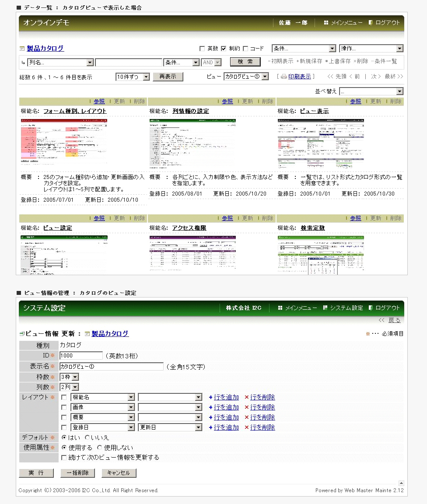Check 続けて次のビュー情報を更新する checkbox
Image resolution: width=427 pixels, height=504 pixels.
point(64,458)
